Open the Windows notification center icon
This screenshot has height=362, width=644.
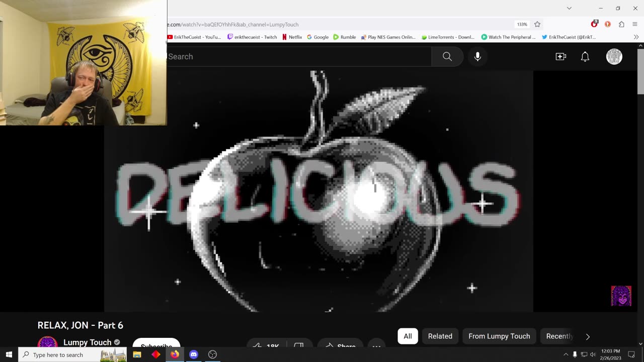[632, 354]
